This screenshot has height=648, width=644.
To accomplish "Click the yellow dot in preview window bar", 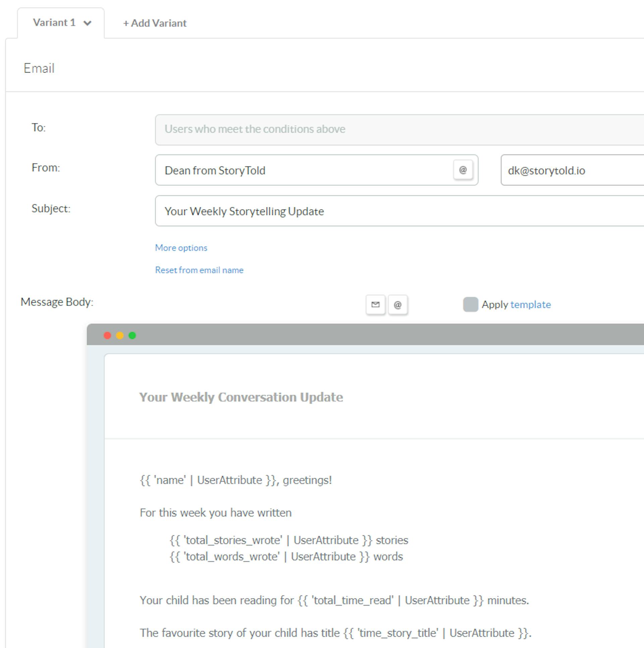I will pos(120,336).
